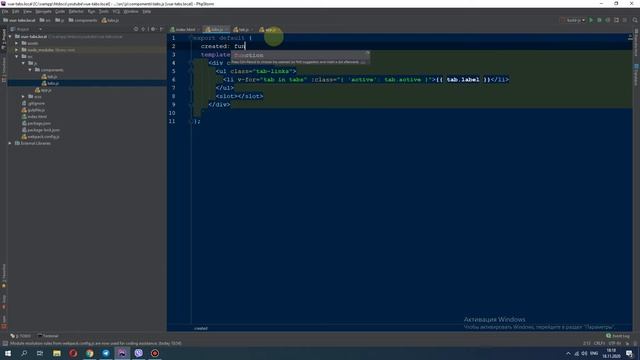This screenshot has height=360, width=640.
Task: Open File Explorer from taskbar
Action: tap(57, 353)
